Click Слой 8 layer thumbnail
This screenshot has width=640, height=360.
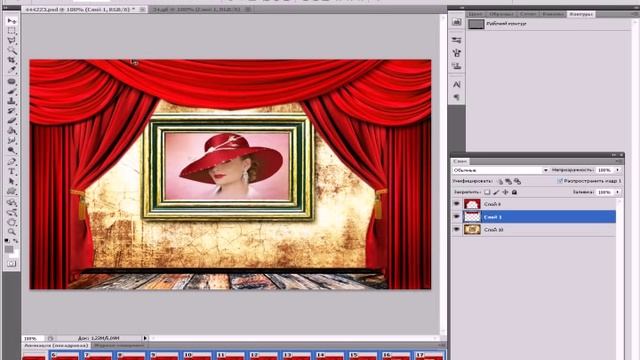pos(472,204)
